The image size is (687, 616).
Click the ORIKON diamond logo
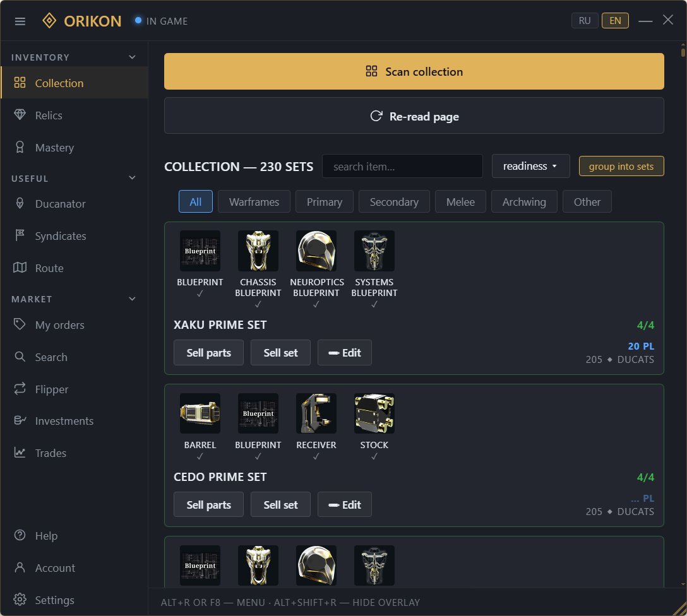coord(49,21)
